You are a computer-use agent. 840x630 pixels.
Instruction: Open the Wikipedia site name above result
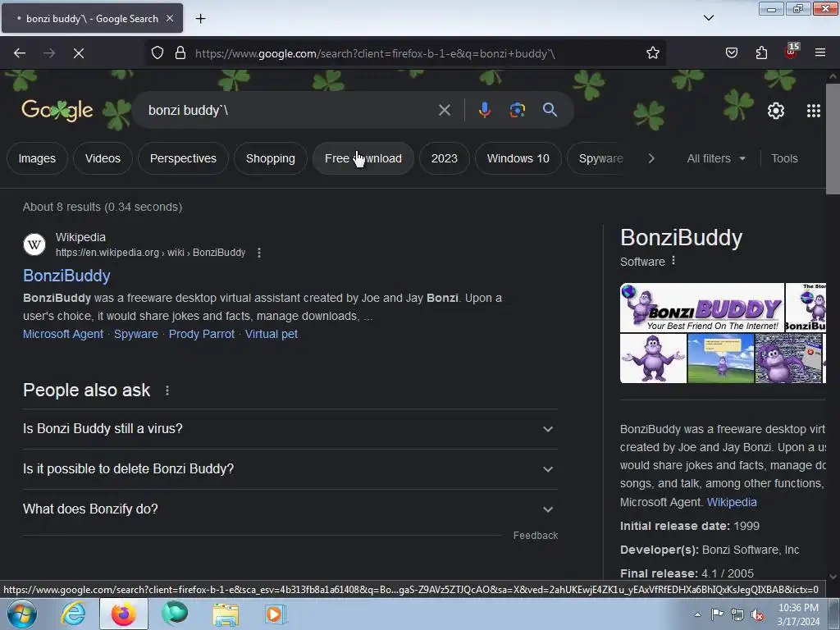pyautogui.click(x=80, y=237)
